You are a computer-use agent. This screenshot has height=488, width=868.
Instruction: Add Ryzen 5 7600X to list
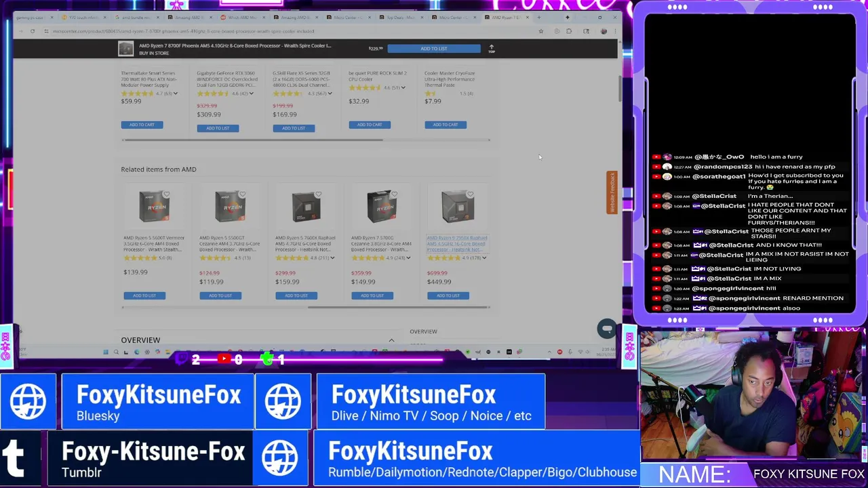point(296,296)
